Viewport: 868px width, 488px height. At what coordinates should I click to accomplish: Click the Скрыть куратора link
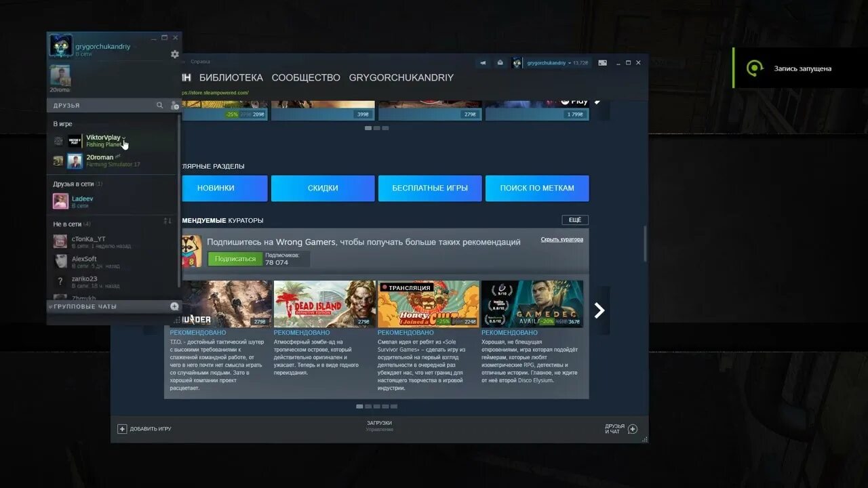tap(562, 239)
